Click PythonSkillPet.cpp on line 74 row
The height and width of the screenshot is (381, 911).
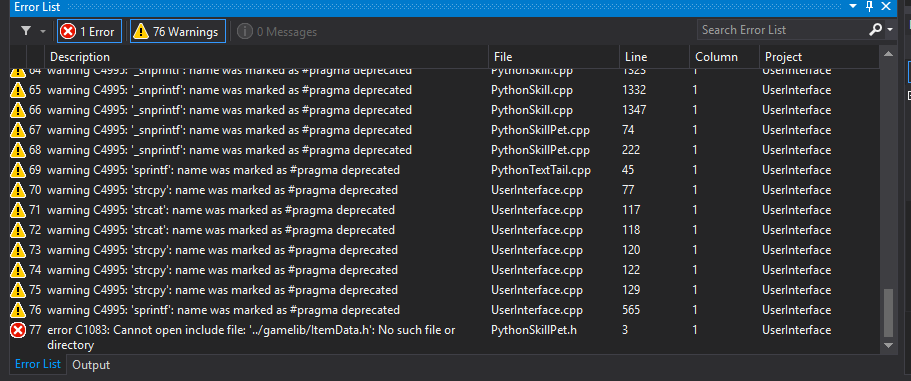[540, 130]
